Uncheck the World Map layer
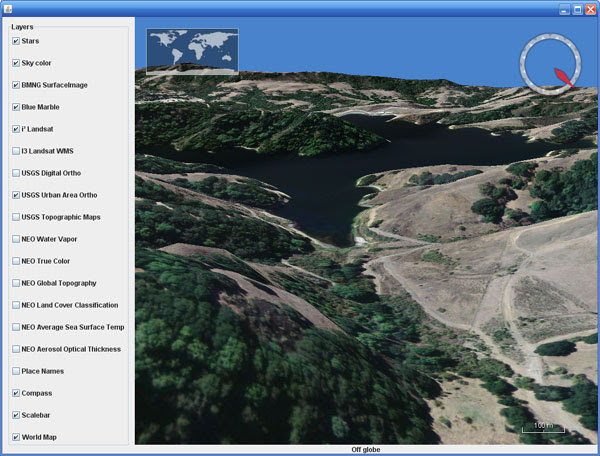This screenshot has width=600, height=456. (x=16, y=437)
